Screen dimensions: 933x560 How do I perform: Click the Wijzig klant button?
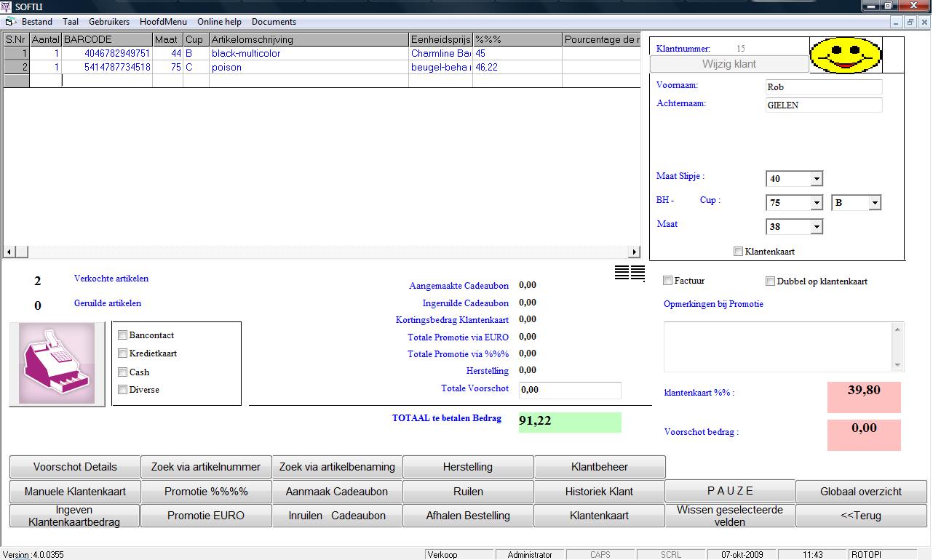[x=729, y=64]
